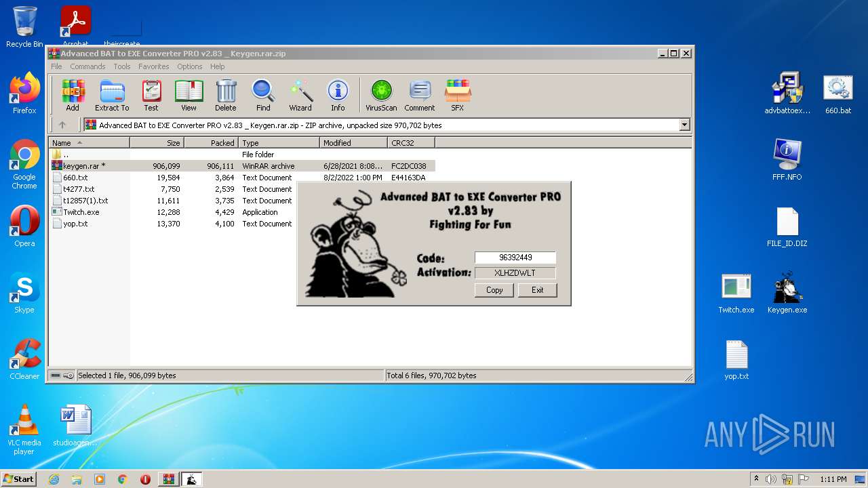Image resolution: width=868 pixels, height=488 pixels.
Task: Click the Copy button in keygen
Action: [494, 290]
